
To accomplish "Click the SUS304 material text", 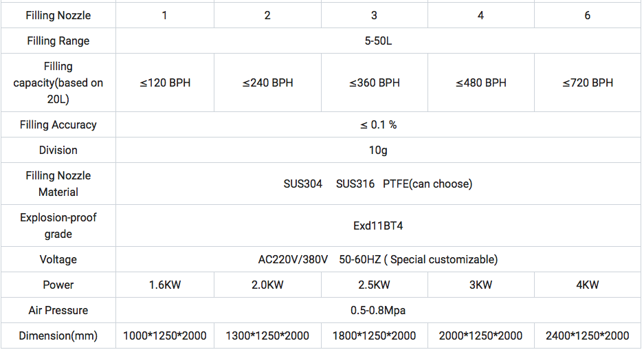I will pyautogui.click(x=302, y=184).
